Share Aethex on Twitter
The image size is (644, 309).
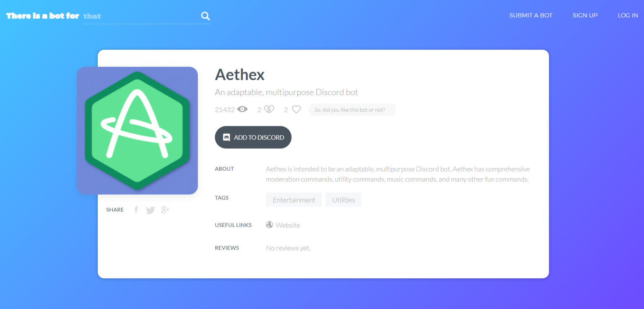pos(150,210)
